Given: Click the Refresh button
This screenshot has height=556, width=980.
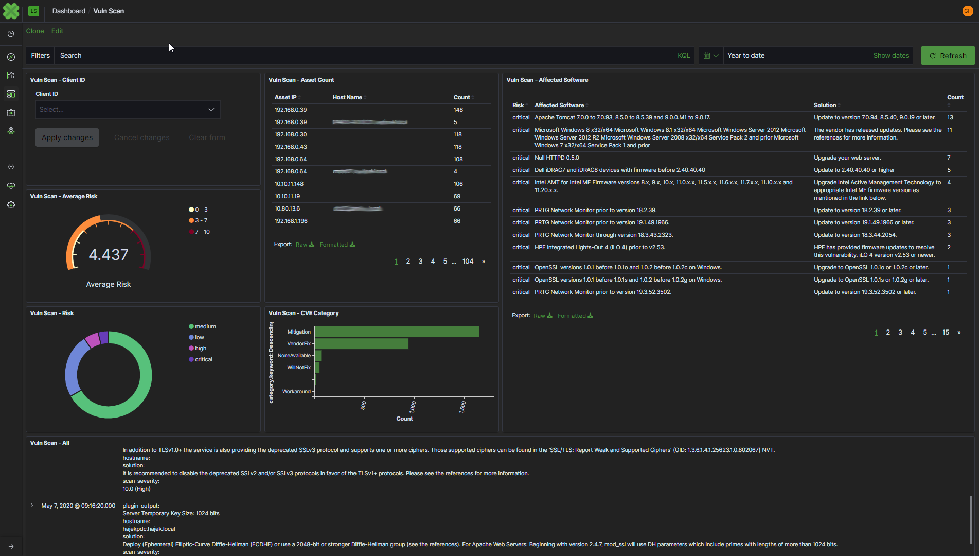Looking at the screenshot, I should point(948,56).
